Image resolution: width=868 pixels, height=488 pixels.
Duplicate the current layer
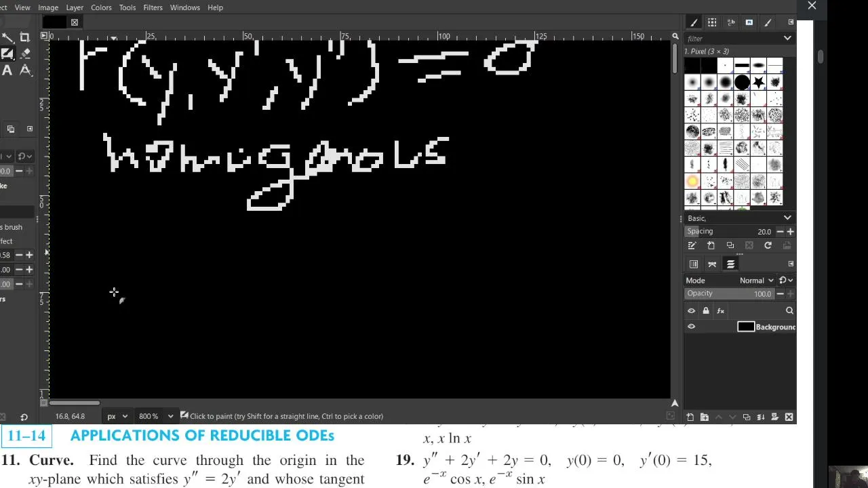point(747,417)
